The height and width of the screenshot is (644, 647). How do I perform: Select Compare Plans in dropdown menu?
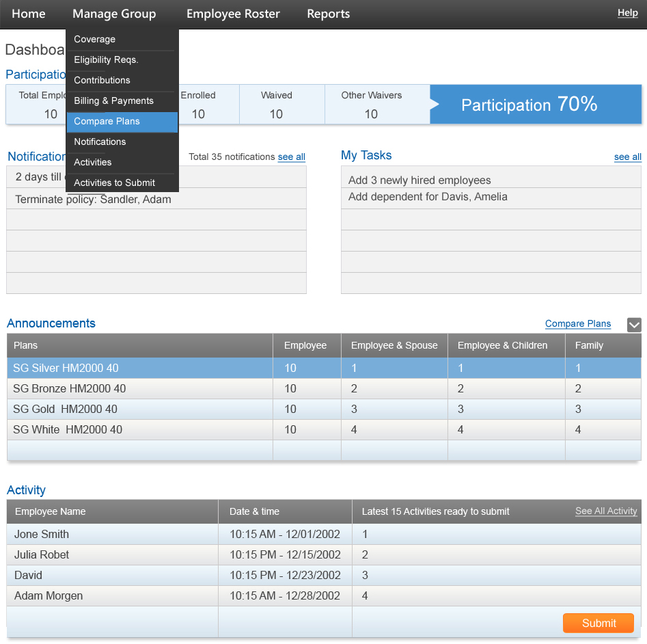click(x=107, y=122)
